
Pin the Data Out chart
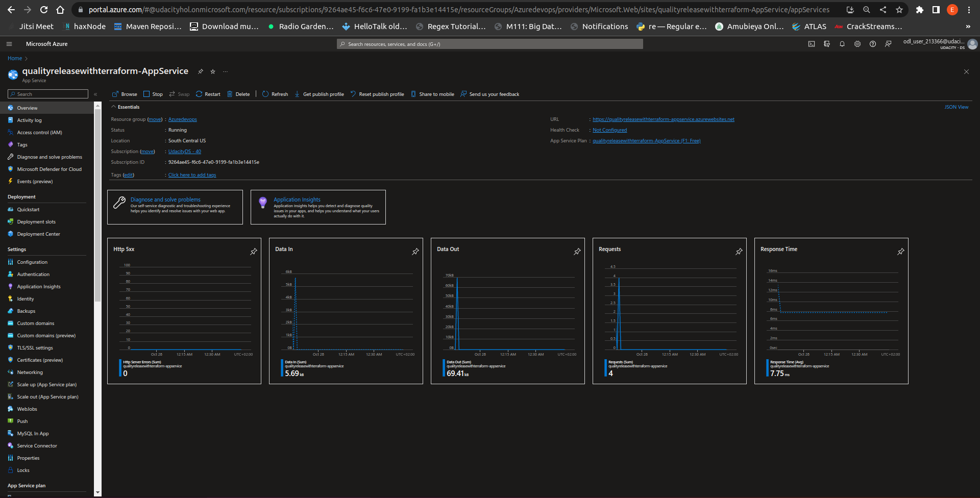click(577, 252)
